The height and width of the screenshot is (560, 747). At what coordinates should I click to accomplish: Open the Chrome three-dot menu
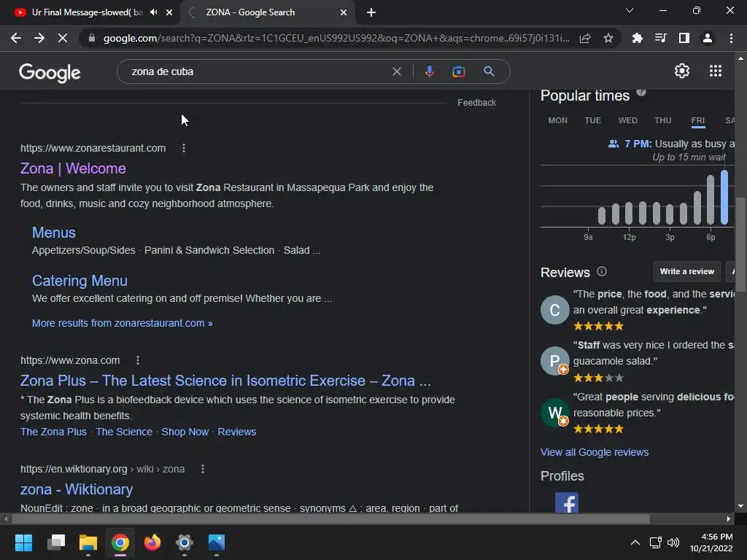point(731,38)
